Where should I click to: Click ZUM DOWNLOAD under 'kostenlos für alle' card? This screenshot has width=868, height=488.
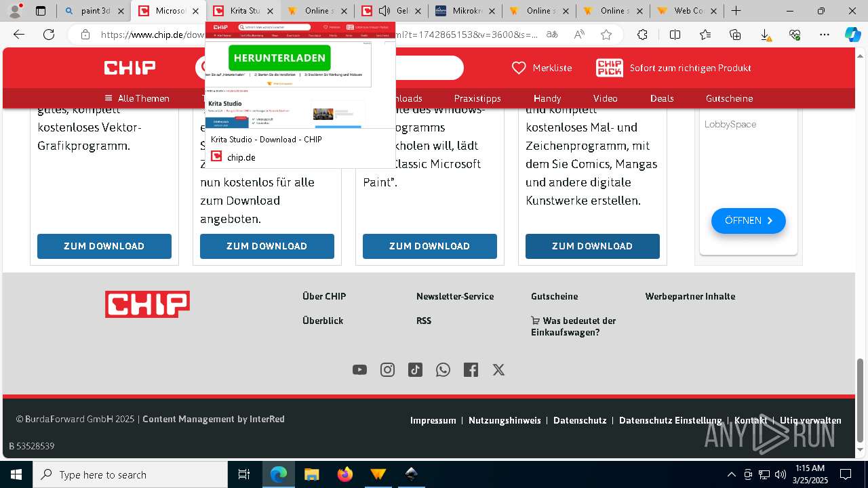pos(267,246)
